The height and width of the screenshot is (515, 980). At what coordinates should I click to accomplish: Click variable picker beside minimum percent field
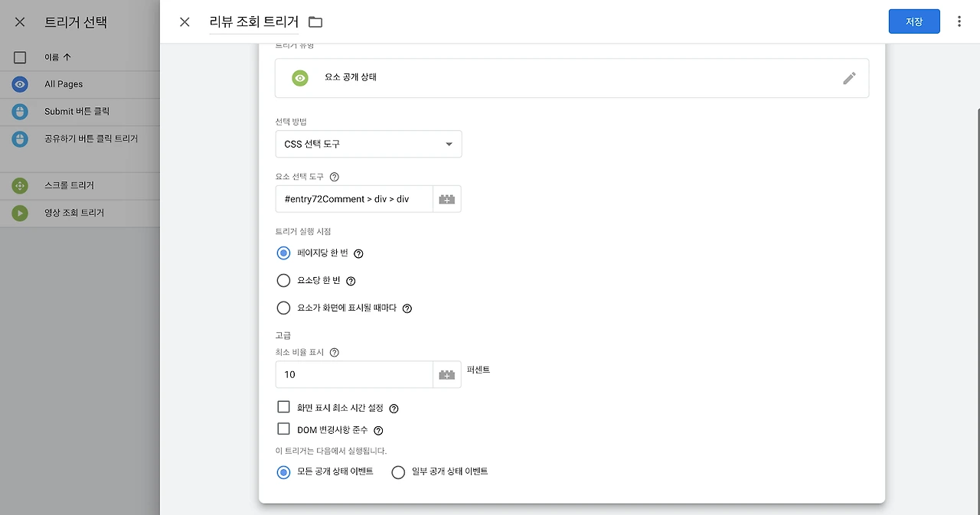coord(447,375)
